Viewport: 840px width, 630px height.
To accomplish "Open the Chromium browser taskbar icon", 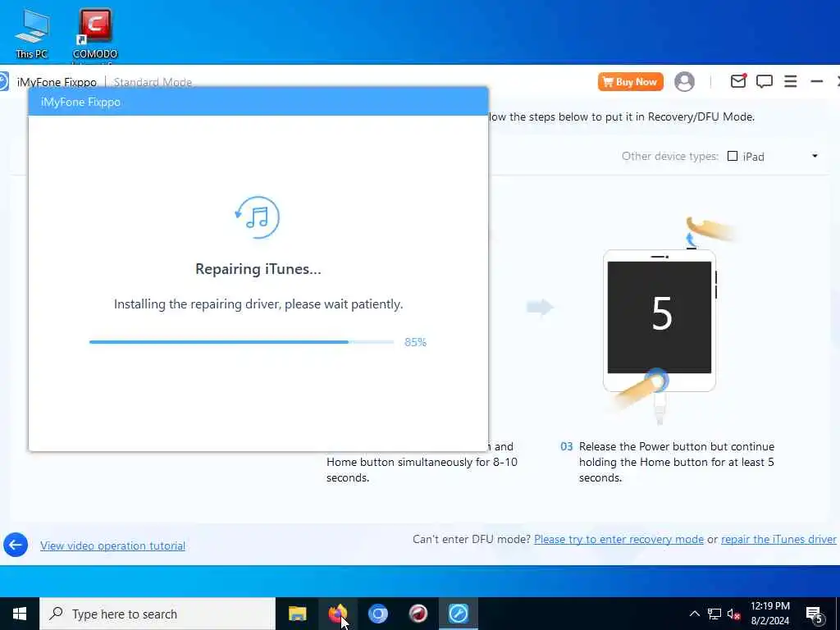I will (x=377, y=614).
